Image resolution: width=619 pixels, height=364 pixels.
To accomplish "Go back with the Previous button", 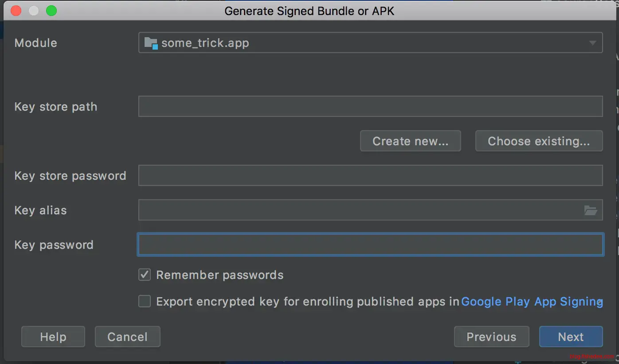I will tap(491, 337).
